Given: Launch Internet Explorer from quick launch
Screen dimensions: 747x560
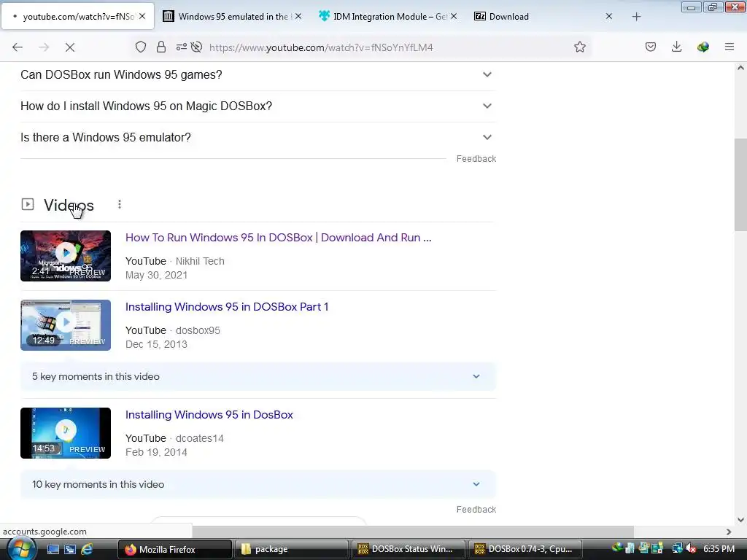Looking at the screenshot, I should pyautogui.click(x=87, y=550).
